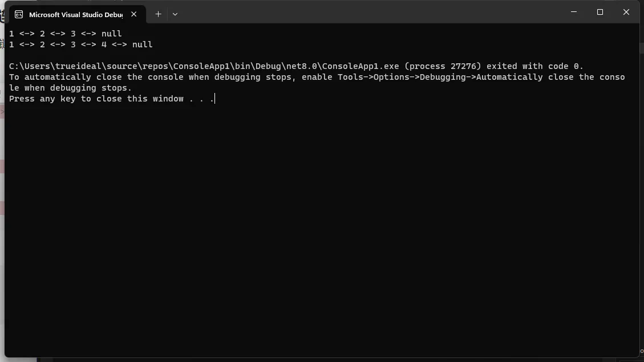Close the terminal window
This screenshot has width=644, height=362.
[x=626, y=12]
